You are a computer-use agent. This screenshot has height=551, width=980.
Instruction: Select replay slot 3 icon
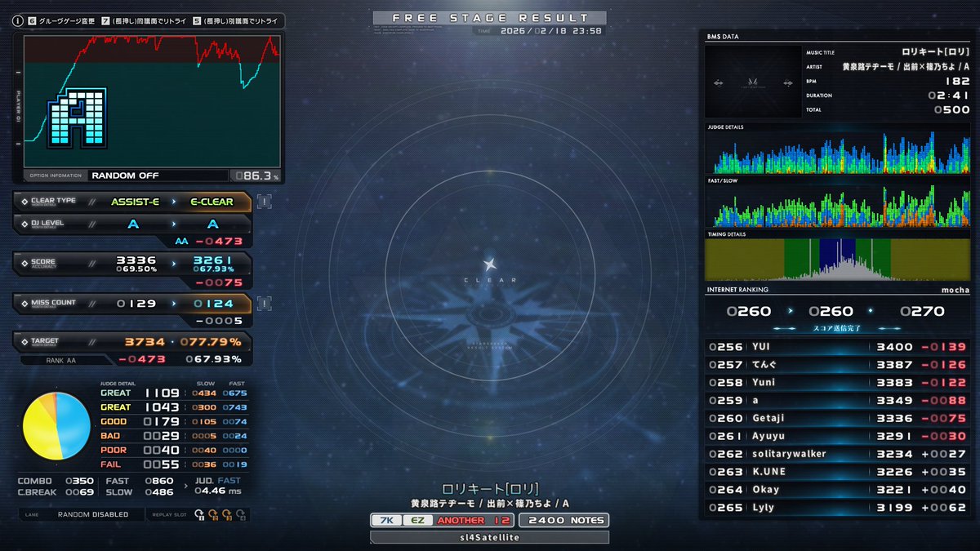tap(227, 514)
